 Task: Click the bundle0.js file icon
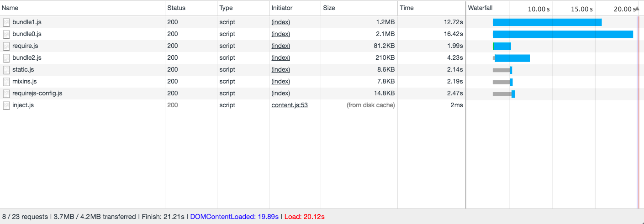coord(6,34)
